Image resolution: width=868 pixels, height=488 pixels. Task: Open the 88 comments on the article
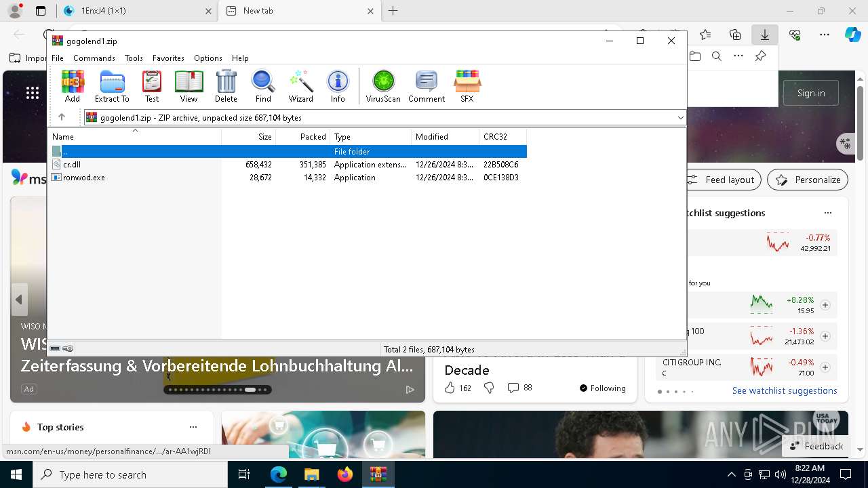point(520,388)
